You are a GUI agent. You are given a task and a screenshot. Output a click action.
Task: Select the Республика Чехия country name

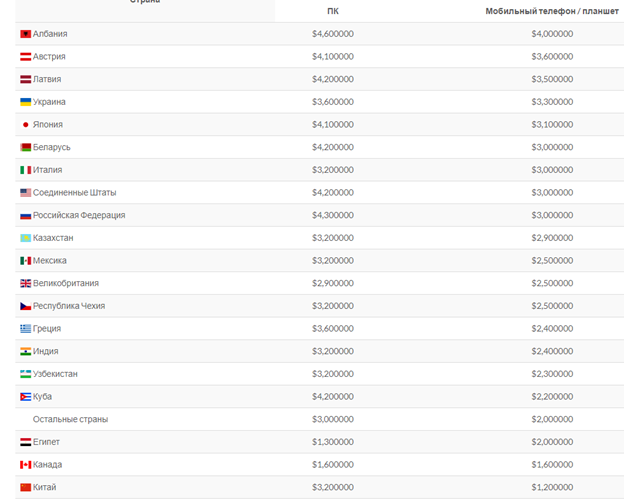coord(69,307)
